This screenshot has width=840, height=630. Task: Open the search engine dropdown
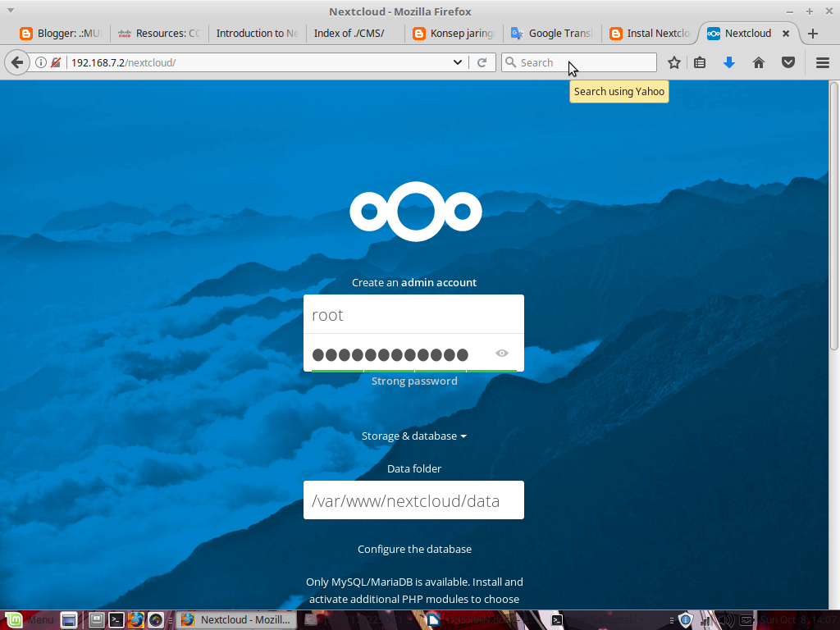point(511,62)
